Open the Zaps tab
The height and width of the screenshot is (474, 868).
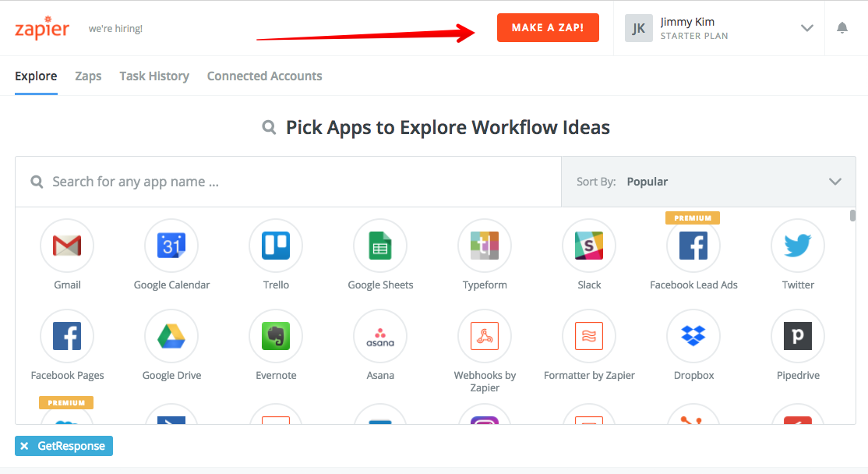(x=89, y=76)
